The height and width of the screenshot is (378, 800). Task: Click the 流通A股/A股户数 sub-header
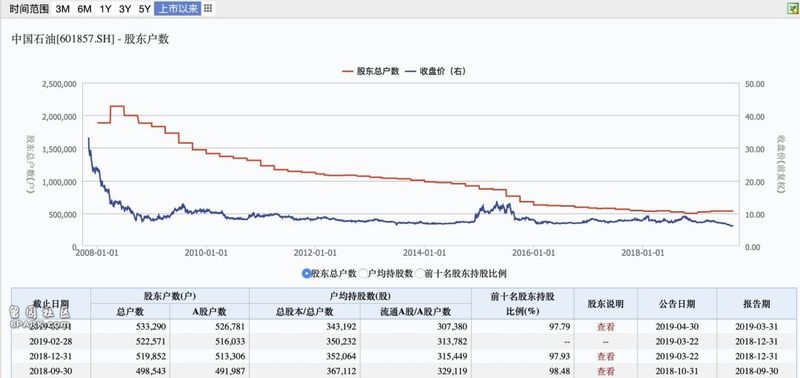pyautogui.click(x=416, y=312)
